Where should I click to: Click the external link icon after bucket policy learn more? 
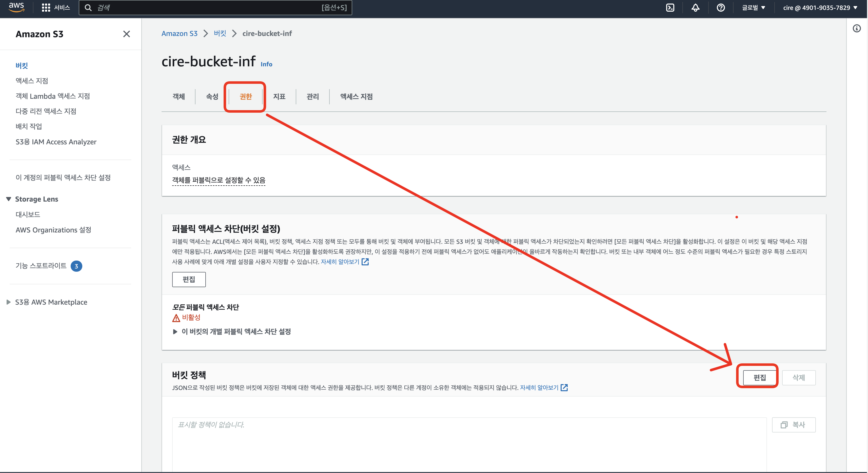click(x=564, y=387)
